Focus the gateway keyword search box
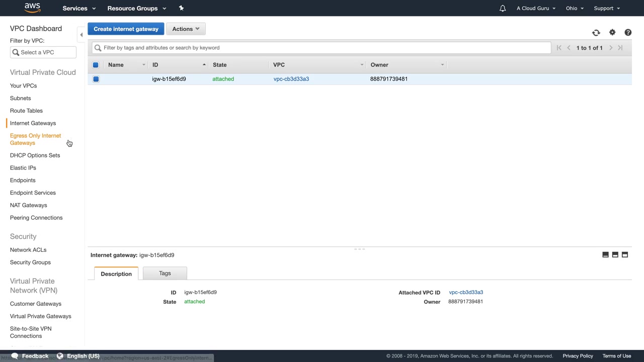The image size is (644, 362). click(x=321, y=48)
